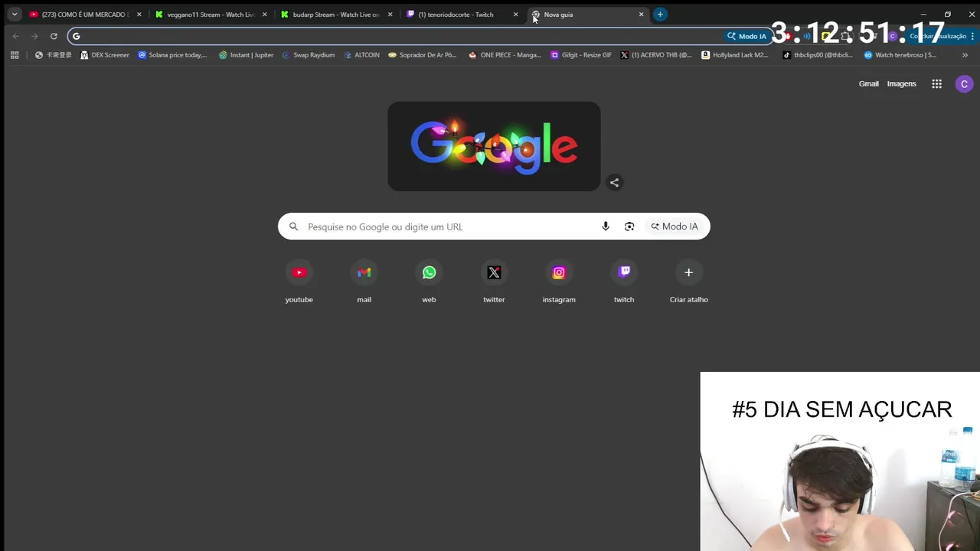Open the Watch tenebroso bookmark
Viewport: 980px width, 551px height.
(x=900, y=55)
